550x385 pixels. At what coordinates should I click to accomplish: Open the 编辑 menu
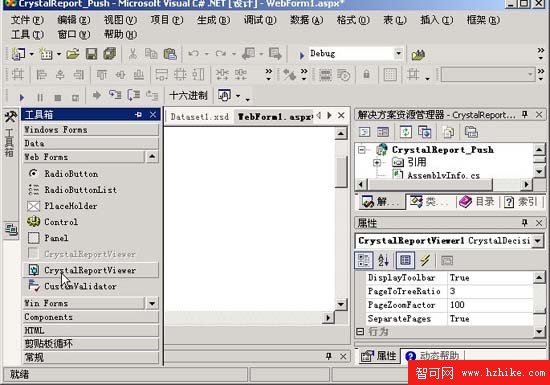point(74,20)
